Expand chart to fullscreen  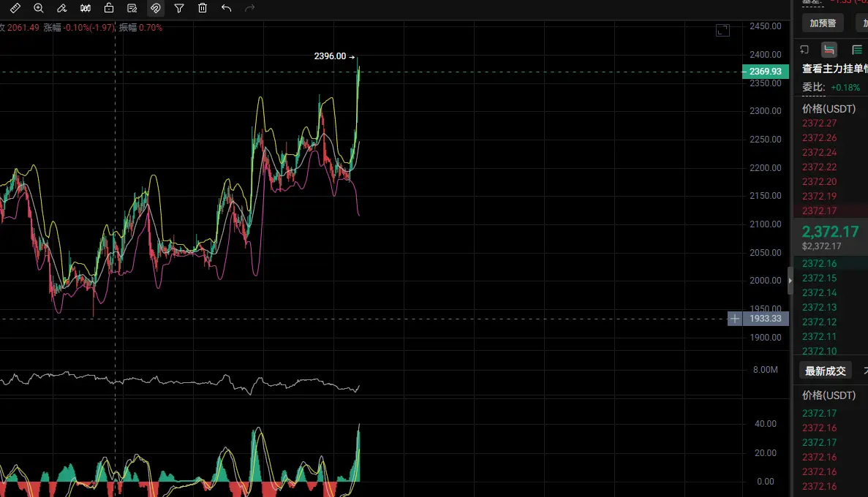(722, 30)
